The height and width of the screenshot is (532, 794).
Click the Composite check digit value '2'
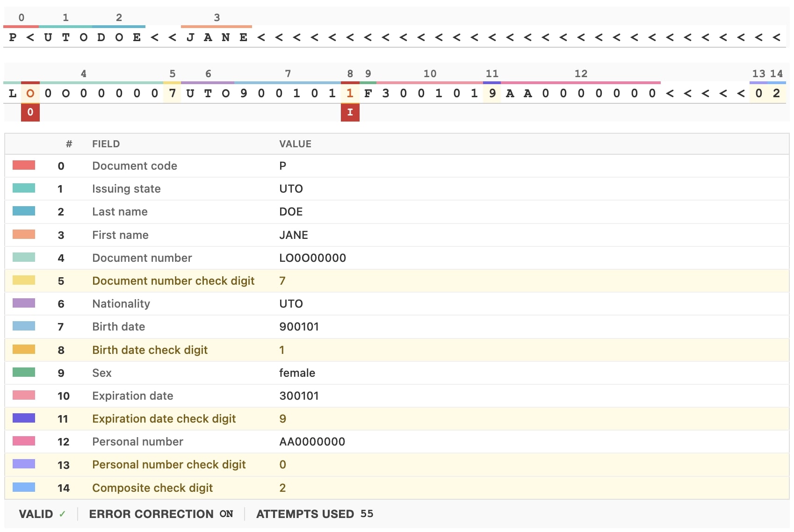click(283, 488)
